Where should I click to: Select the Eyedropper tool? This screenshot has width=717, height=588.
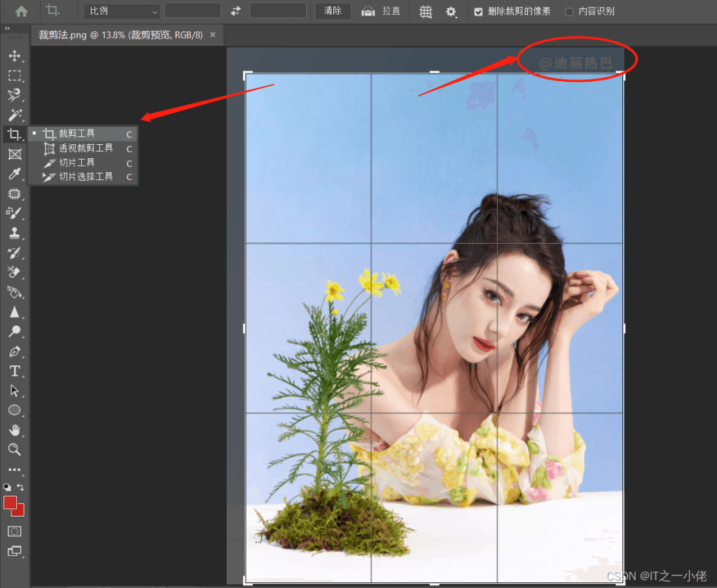click(14, 174)
